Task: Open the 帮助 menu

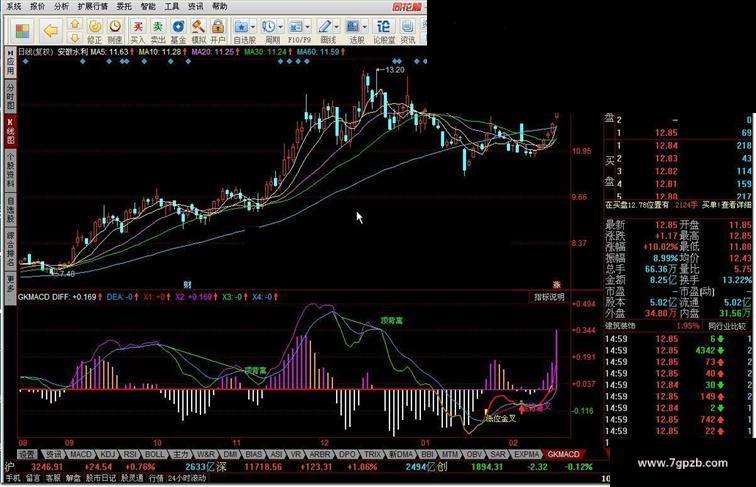Action: [219, 6]
